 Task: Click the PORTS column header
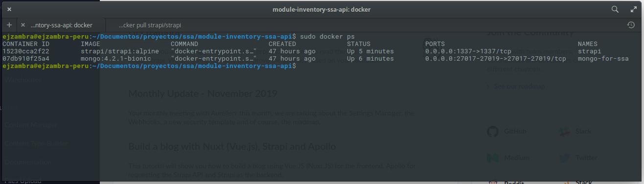tap(435, 44)
